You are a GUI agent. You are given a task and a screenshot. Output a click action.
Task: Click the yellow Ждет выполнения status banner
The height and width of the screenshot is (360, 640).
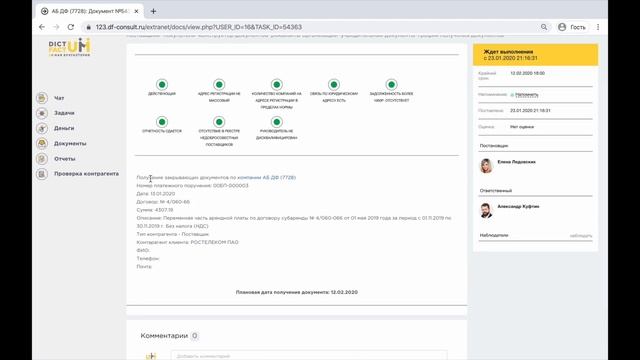point(536,55)
